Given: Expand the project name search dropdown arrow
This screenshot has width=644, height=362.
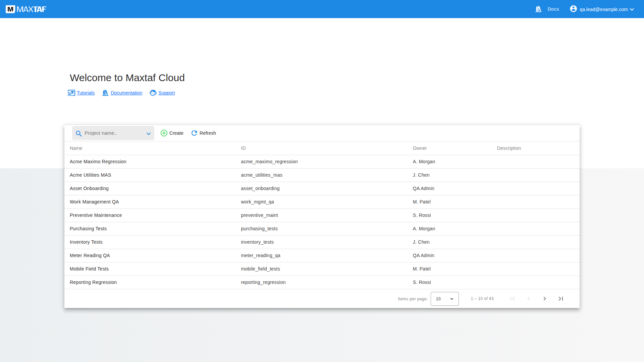Looking at the screenshot, I should [149, 134].
